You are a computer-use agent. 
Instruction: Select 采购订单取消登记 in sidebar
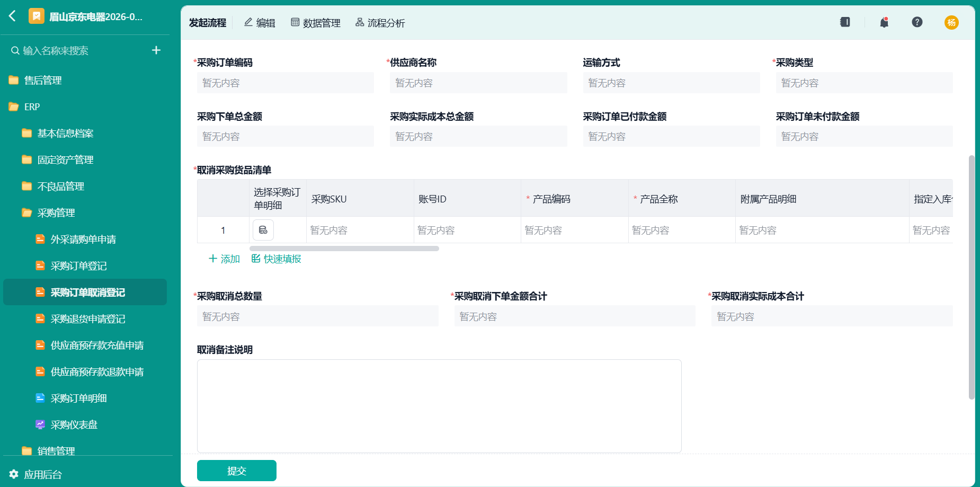point(85,292)
